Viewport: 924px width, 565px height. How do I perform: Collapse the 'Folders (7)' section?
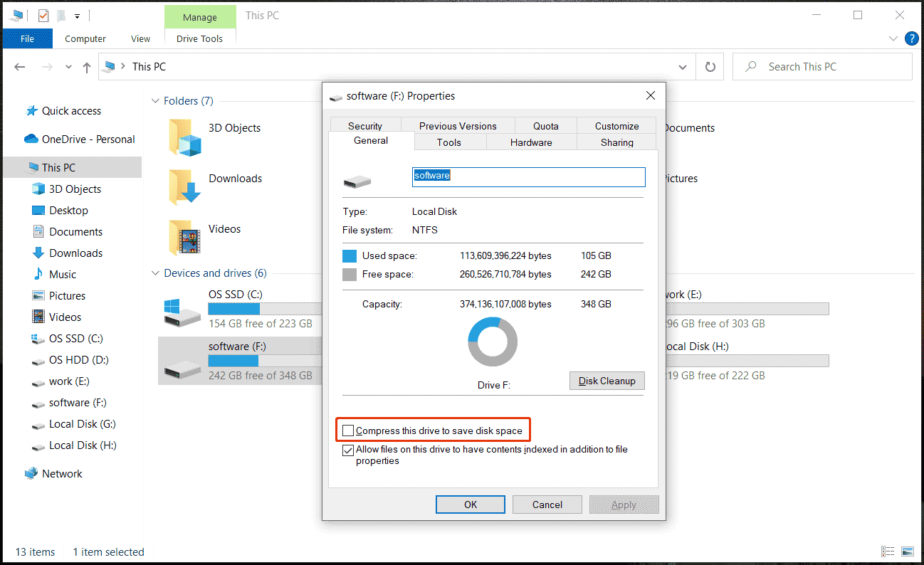tap(155, 100)
